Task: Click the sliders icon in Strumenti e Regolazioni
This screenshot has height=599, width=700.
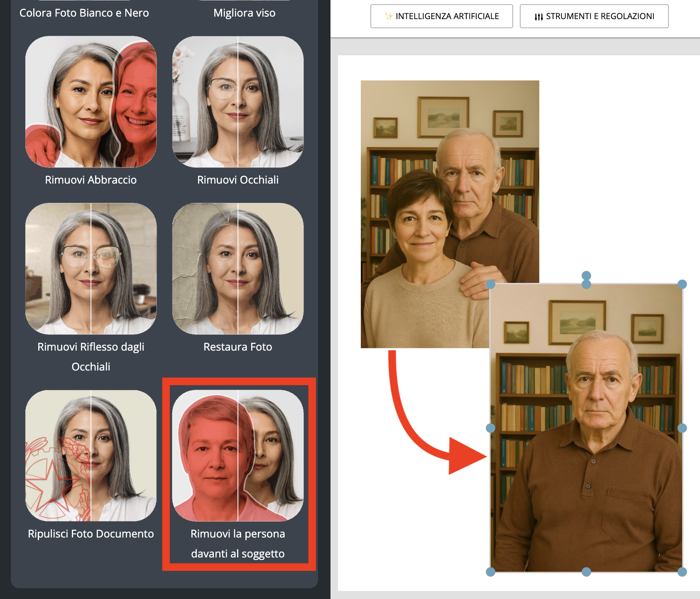Action: 538,17
